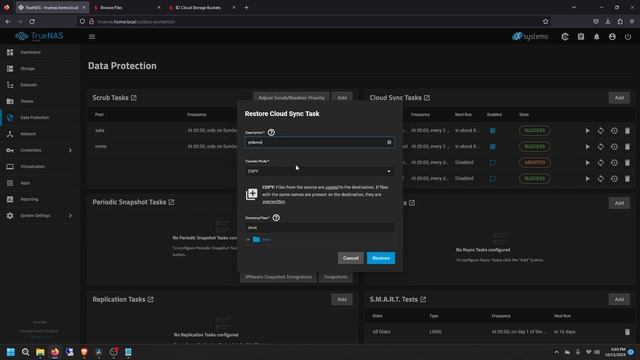This screenshot has height=360, width=640.
Task: Click the TrueNAS logo
Action: point(39,36)
